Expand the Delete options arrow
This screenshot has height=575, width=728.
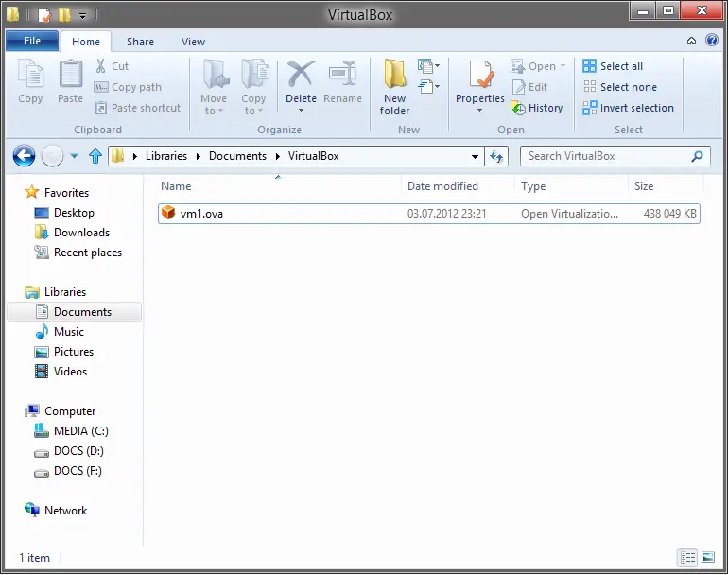[x=301, y=111]
